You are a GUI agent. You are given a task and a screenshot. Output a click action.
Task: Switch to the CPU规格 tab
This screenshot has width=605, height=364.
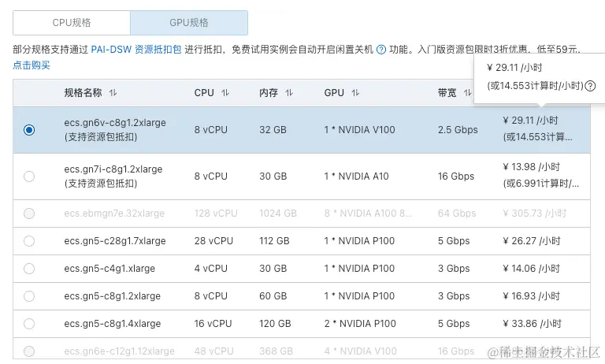tap(72, 23)
